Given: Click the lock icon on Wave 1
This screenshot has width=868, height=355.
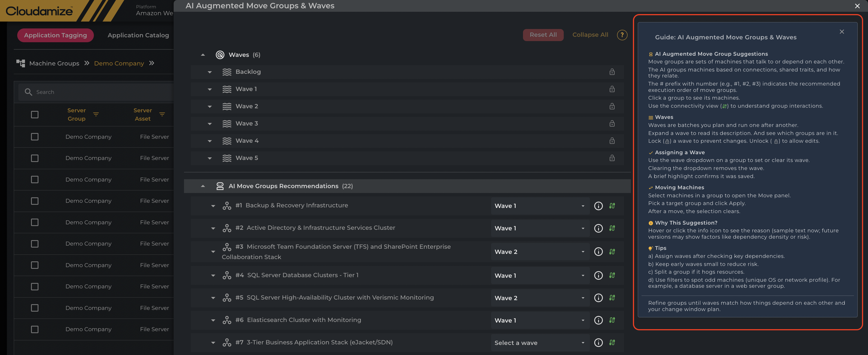Looking at the screenshot, I should pyautogui.click(x=612, y=89).
